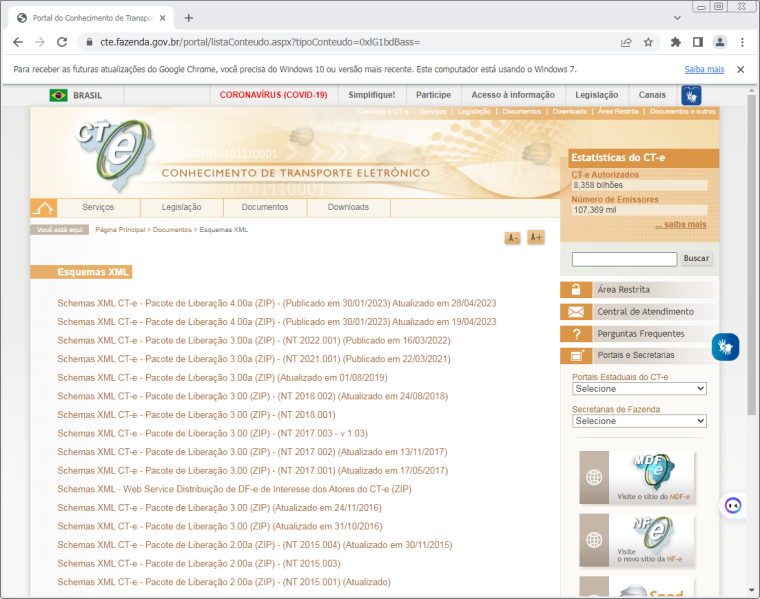Click Área Restrita in the top header links
The width and height of the screenshot is (760, 599).
click(618, 111)
